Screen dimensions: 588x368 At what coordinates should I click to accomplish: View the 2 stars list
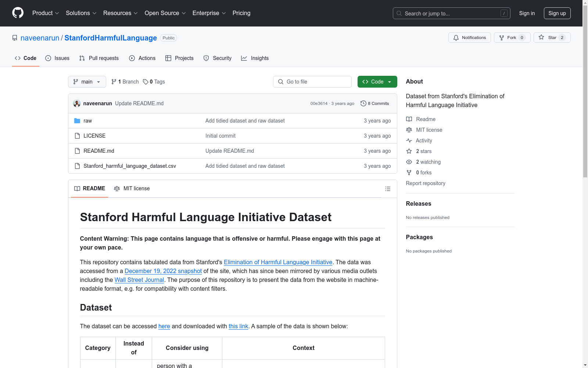click(419, 151)
